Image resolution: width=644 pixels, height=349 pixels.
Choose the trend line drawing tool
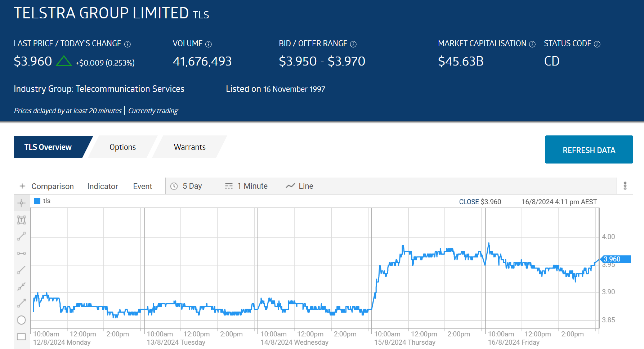22,236
